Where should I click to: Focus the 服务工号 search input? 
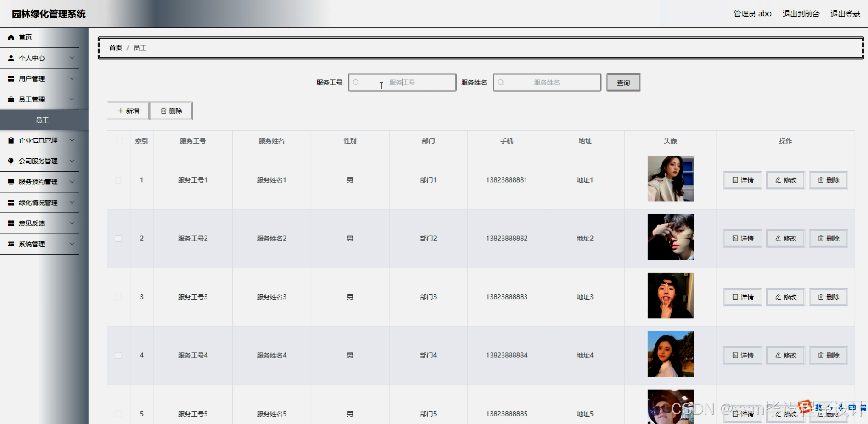pos(402,83)
